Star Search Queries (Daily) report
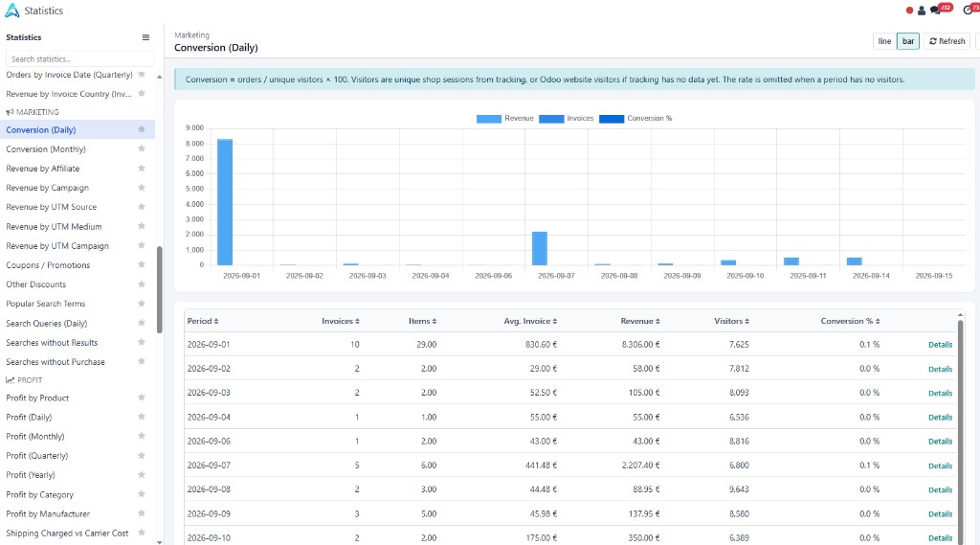980x545 pixels. coord(142,323)
